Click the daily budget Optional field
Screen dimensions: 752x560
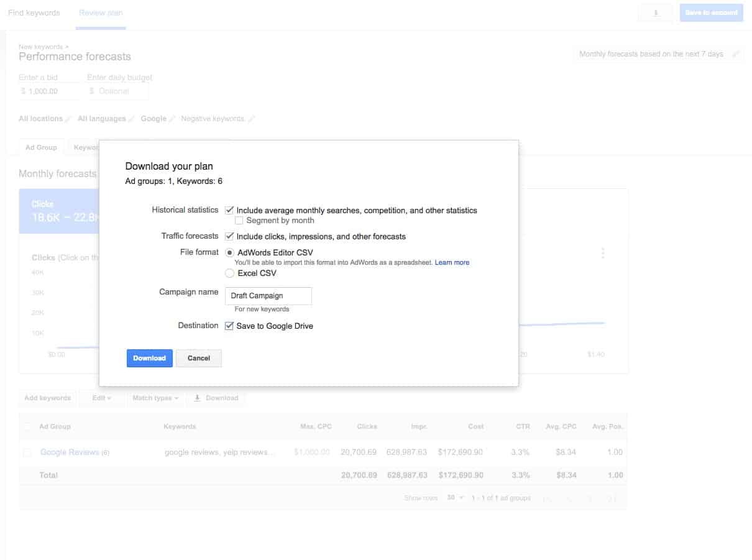[118, 91]
